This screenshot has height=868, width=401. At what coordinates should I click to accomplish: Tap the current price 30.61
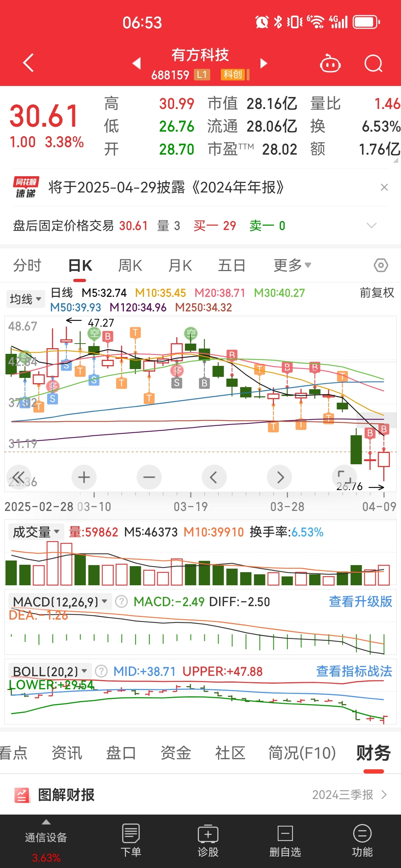tap(44, 116)
